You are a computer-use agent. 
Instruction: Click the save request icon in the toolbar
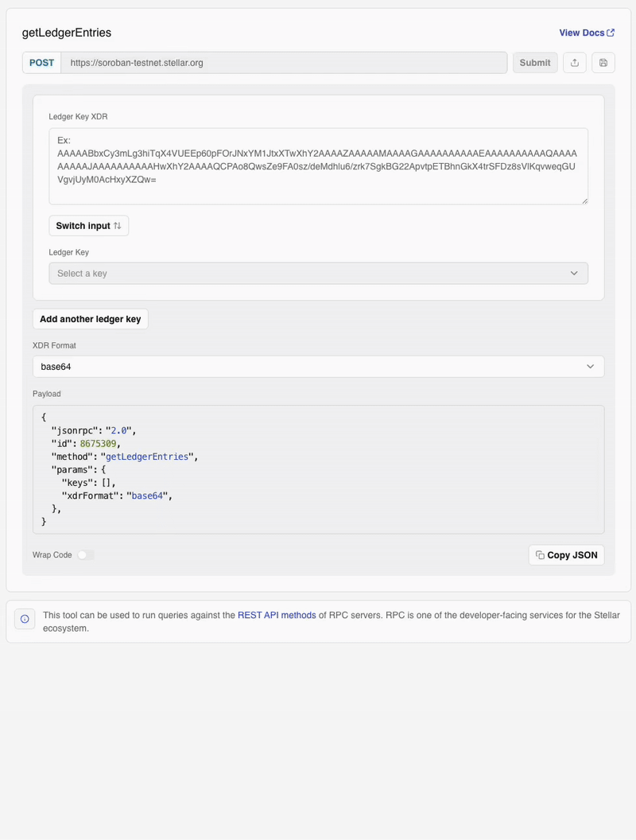pos(603,63)
